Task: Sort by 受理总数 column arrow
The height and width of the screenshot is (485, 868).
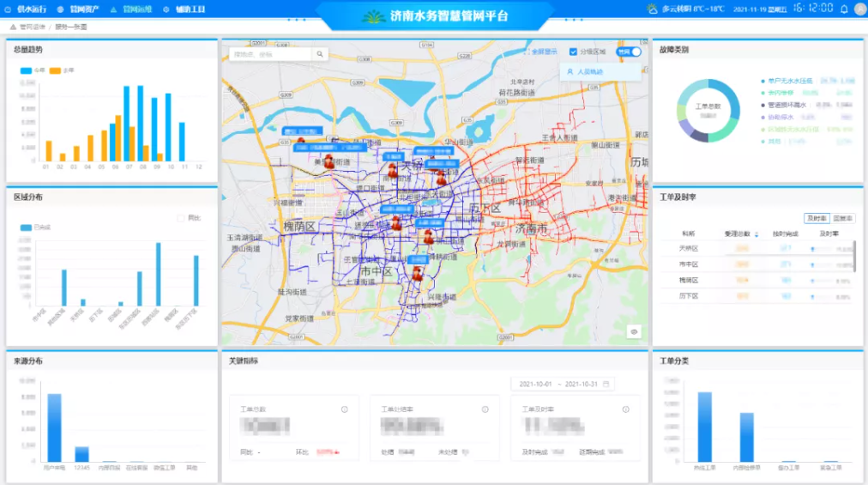Action: point(756,234)
